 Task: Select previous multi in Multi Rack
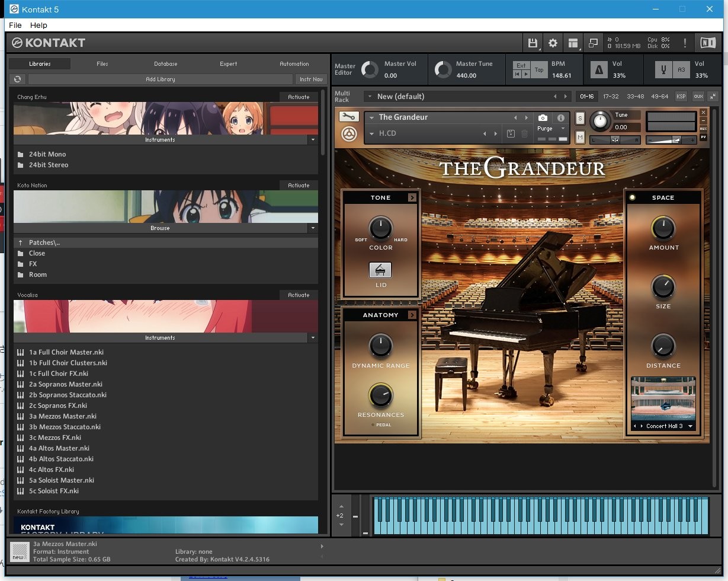[555, 97]
